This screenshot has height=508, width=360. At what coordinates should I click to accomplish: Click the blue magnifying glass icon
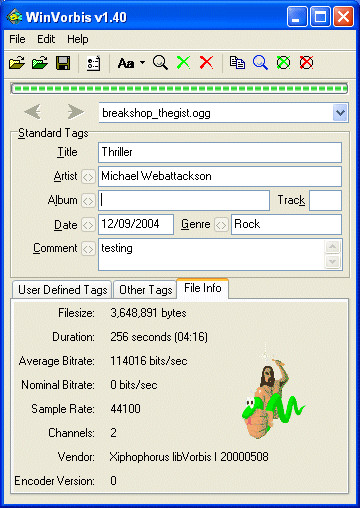click(x=260, y=63)
